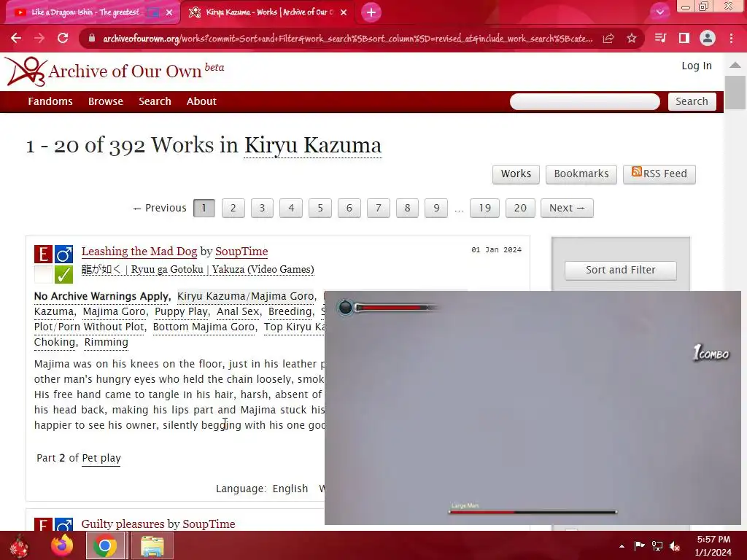
Task: Click the Log In link
Action: (697, 66)
